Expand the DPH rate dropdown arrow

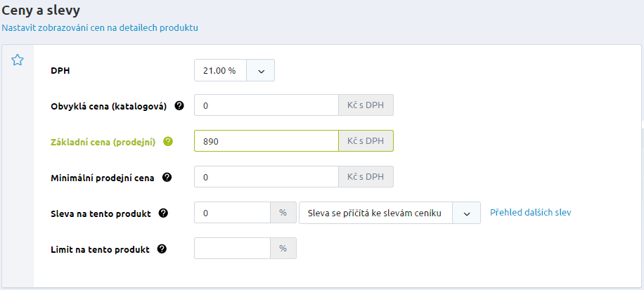click(x=261, y=71)
